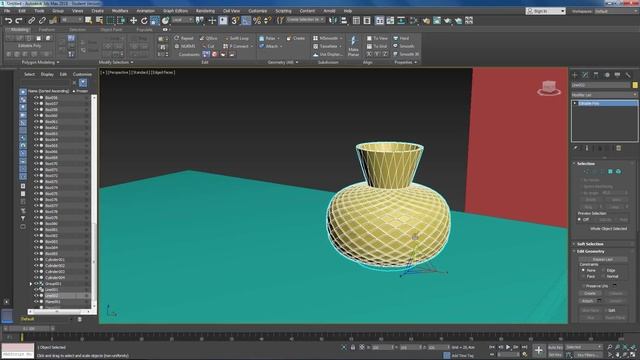This screenshot has width=640, height=360.
Task: Expand the Modify Selection ribbon panel
Action: (x=116, y=62)
